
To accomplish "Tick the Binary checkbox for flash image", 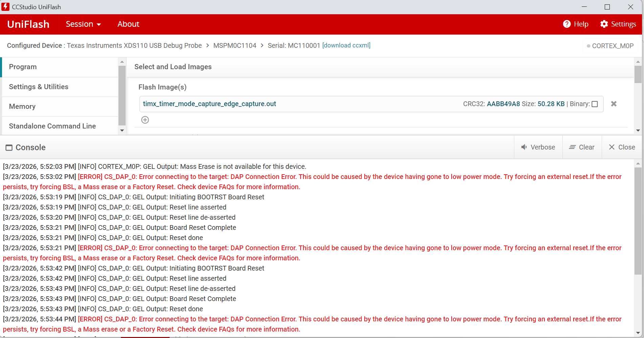I will [x=595, y=104].
